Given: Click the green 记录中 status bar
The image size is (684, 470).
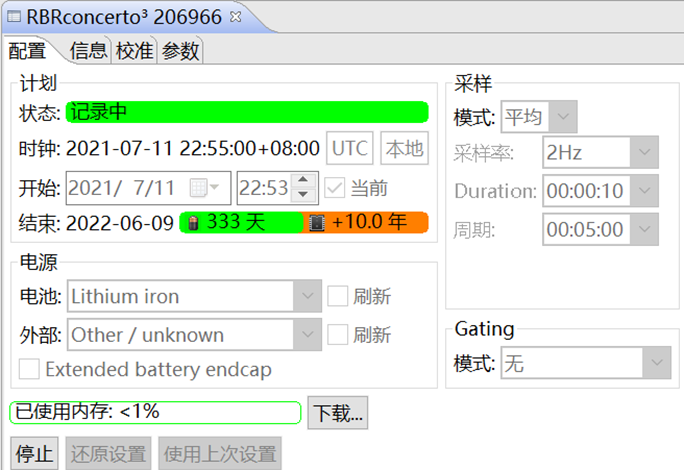Looking at the screenshot, I should click(247, 112).
